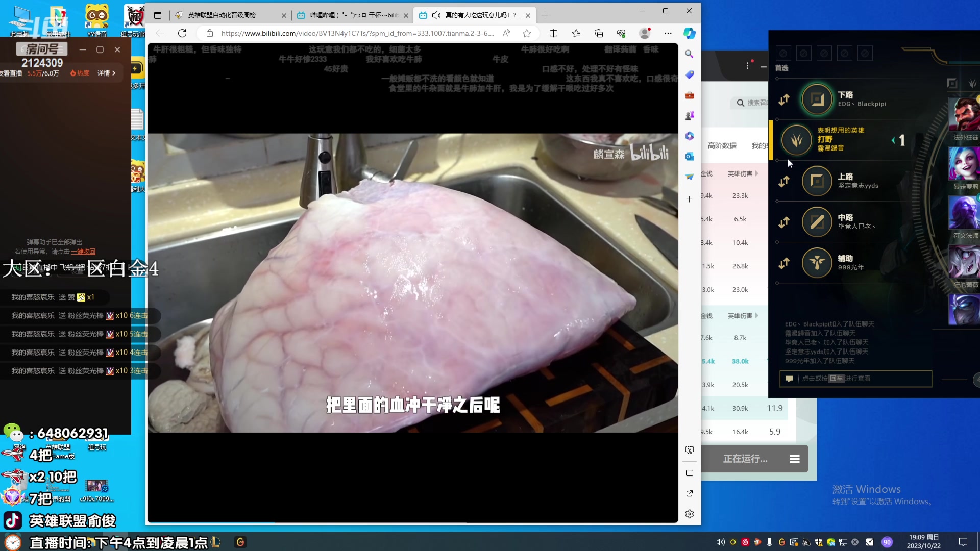Swap position with 上路 player
This screenshot has width=980, height=551.
coord(784,181)
